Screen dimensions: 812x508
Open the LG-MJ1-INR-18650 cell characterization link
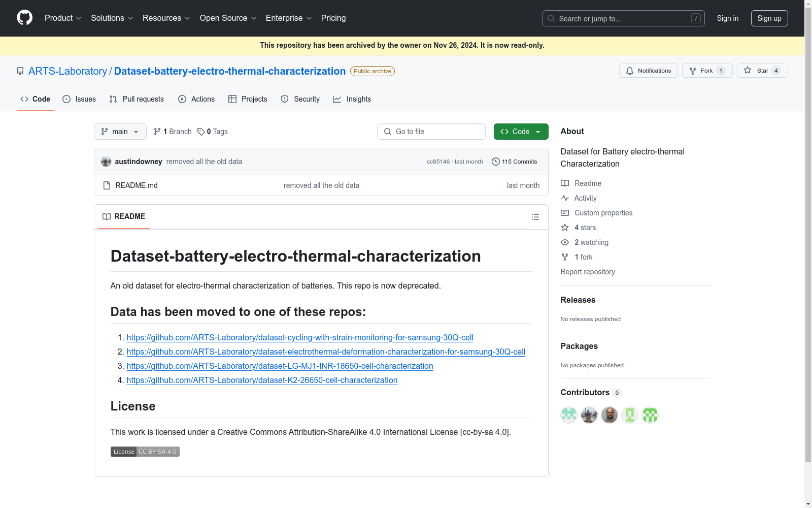click(x=280, y=366)
